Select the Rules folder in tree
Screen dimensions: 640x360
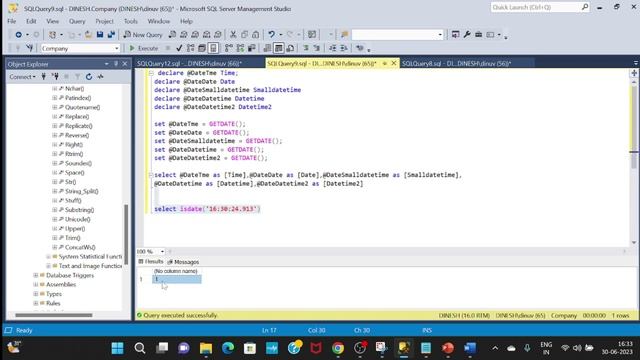pyautogui.click(x=53, y=303)
